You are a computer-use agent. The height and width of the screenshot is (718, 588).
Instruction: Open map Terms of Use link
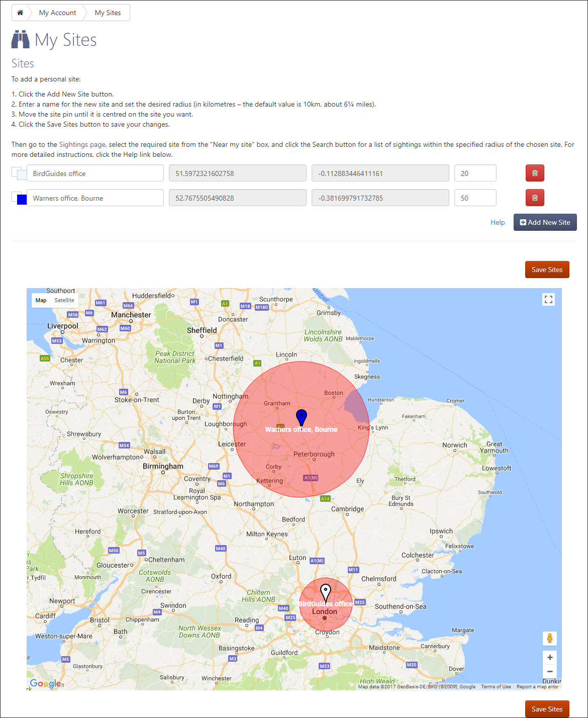(496, 686)
